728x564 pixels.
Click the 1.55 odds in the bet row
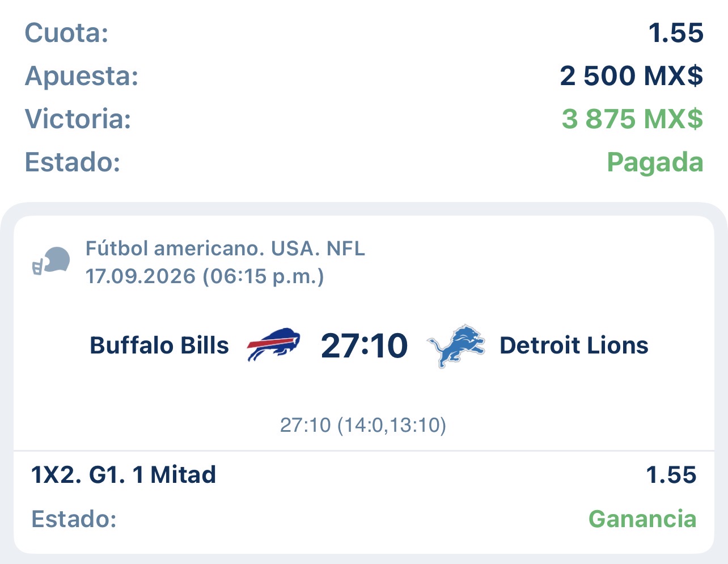point(671,475)
